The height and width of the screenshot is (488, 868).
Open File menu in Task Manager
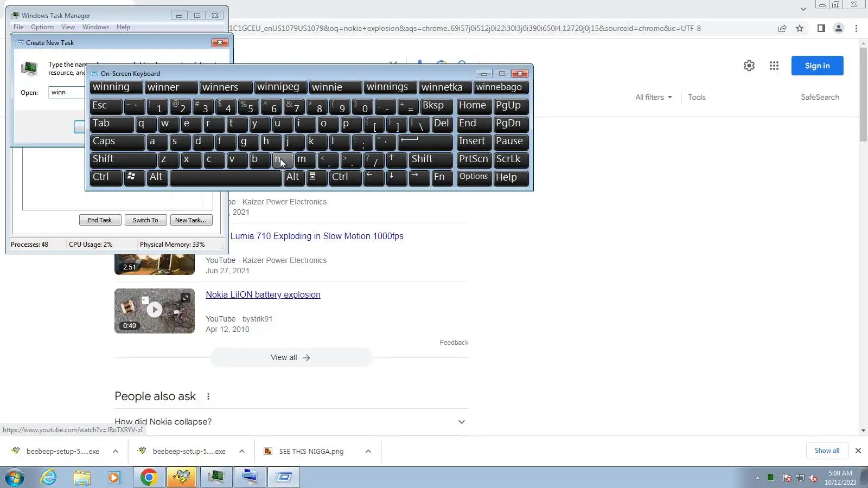18,27
